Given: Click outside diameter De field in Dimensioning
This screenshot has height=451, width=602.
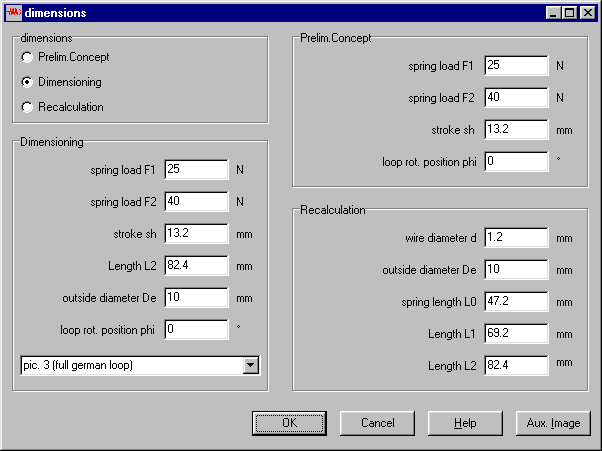Looking at the screenshot, I should pos(197,298).
